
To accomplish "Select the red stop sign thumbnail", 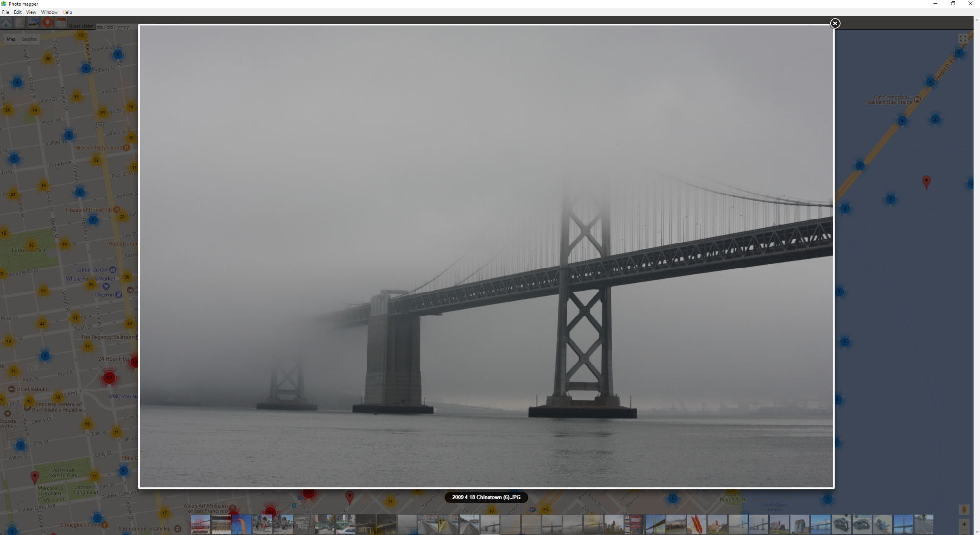I will 635,524.
